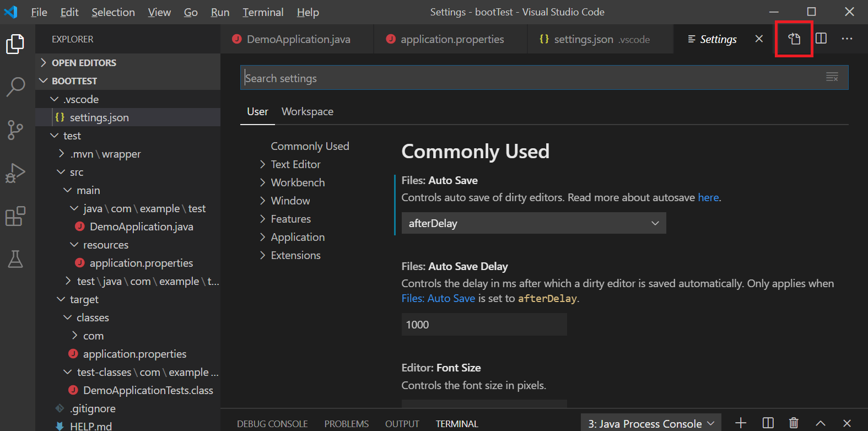Split the editor to the right

821,39
